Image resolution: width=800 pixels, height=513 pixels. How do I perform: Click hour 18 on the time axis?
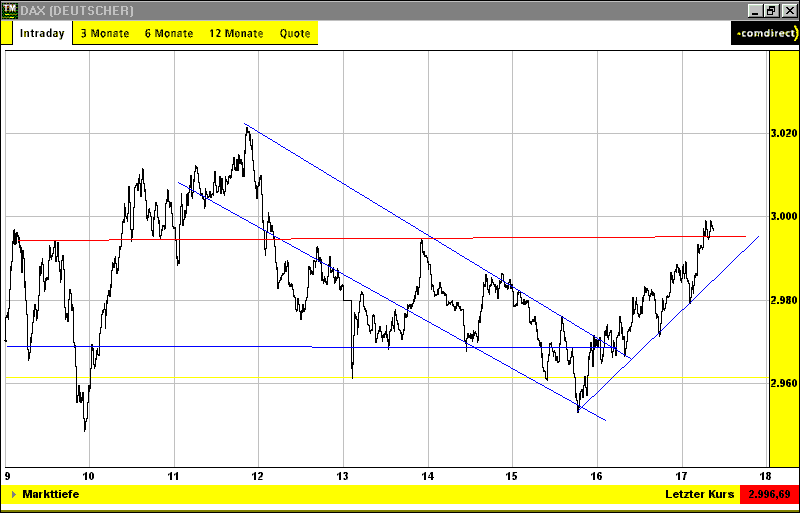click(767, 476)
